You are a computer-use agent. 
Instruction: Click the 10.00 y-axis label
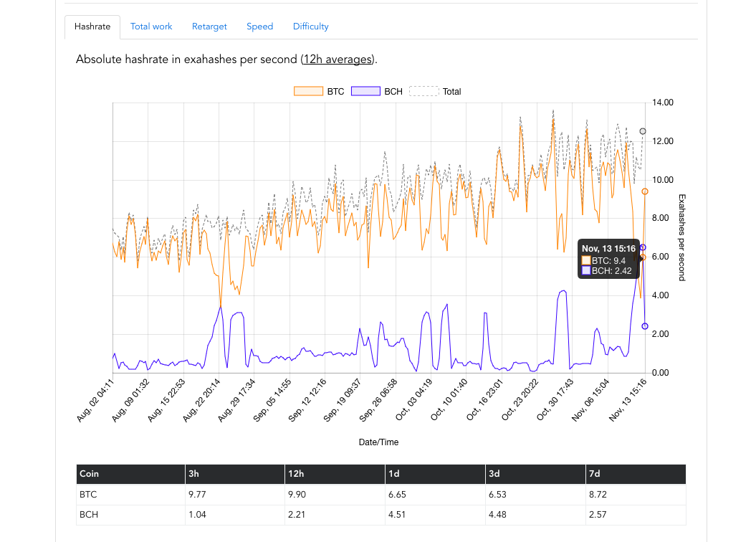662,180
